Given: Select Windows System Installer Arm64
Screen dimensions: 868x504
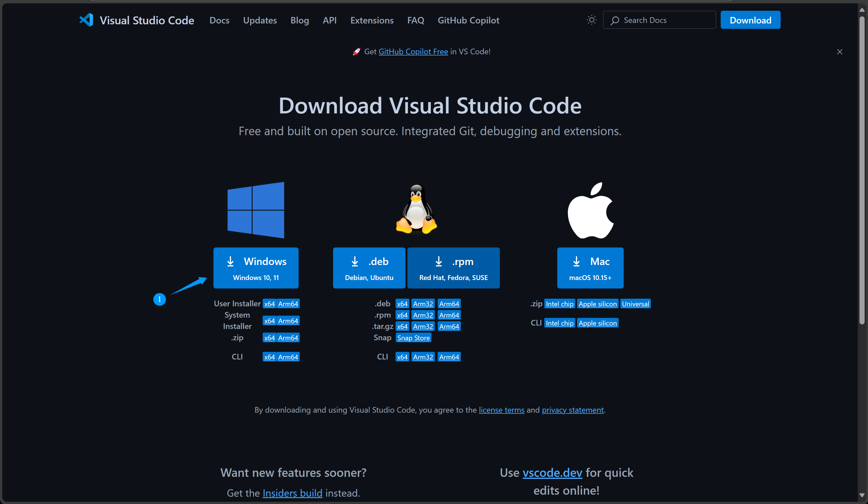Looking at the screenshot, I should 288,321.
